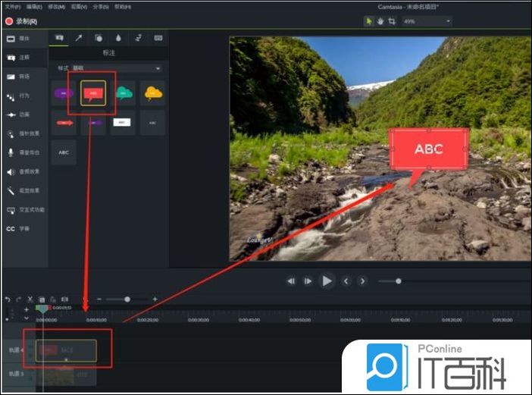Choose the small plain text callout

coord(152,123)
